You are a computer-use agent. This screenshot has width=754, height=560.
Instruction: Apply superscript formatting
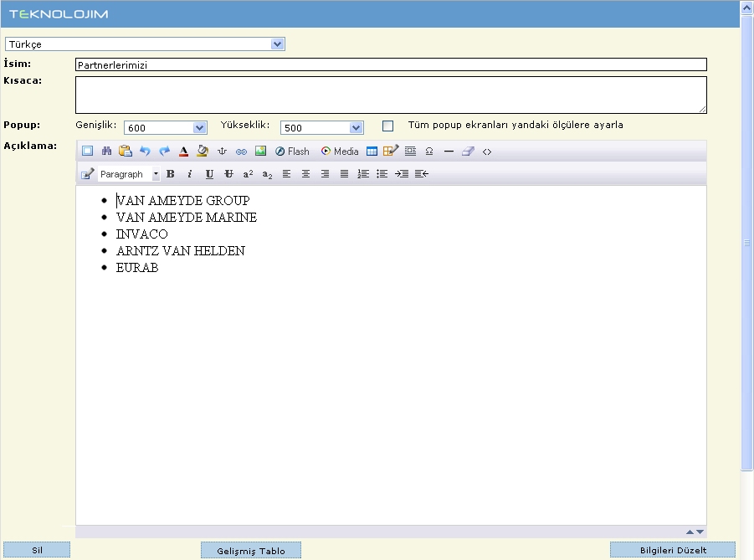tap(248, 173)
